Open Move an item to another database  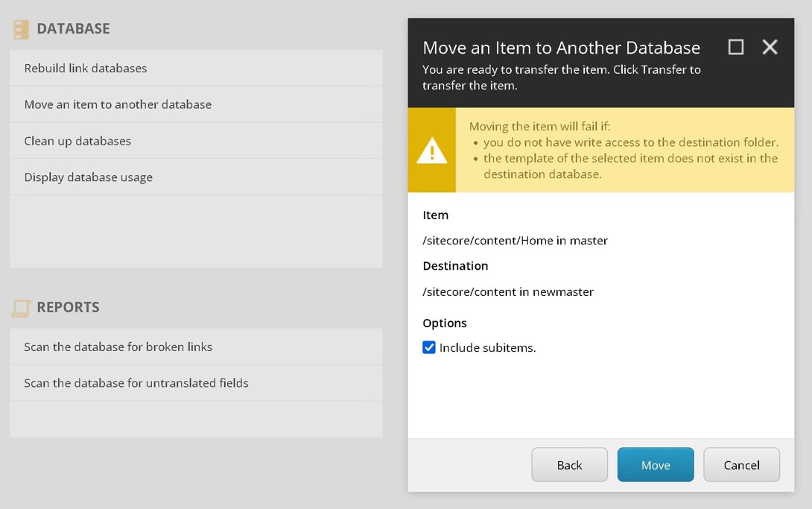[x=118, y=105]
